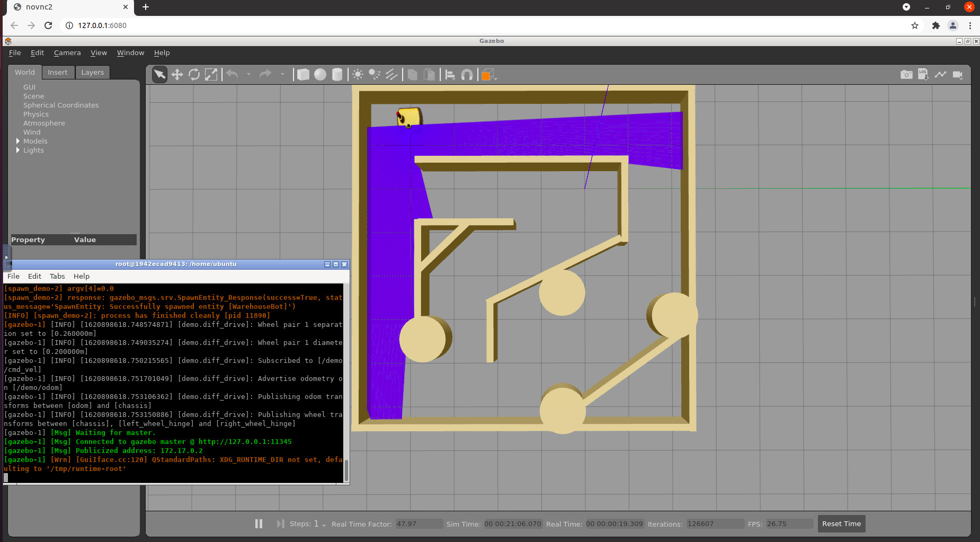Click the Iterations value field
The height and width of the screenshot is (542, 980).
[x=715, y=523]
